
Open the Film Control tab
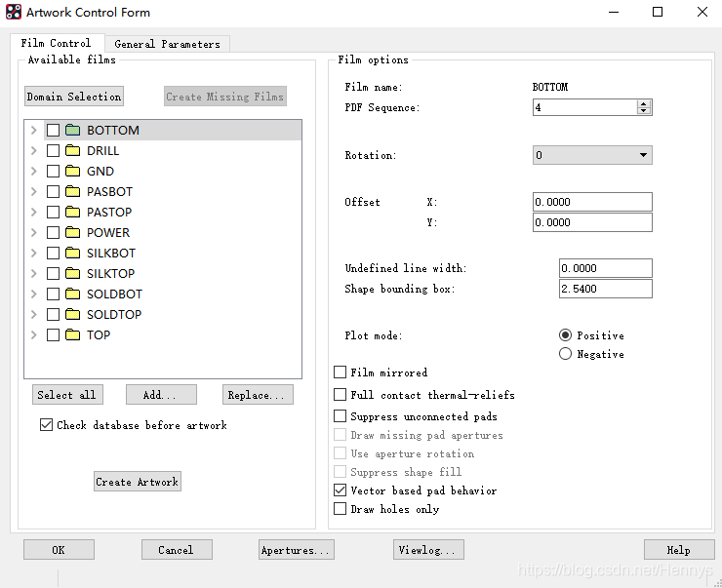tap(57, 43)
